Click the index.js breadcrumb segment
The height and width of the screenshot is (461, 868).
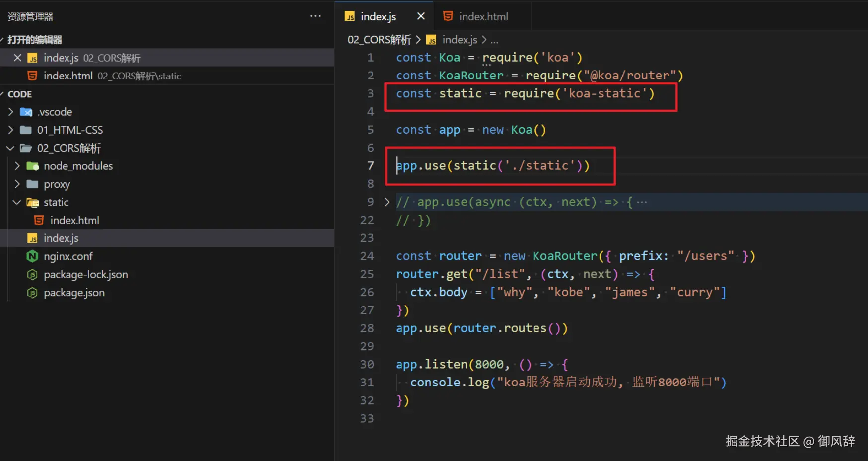pos(460,40)
